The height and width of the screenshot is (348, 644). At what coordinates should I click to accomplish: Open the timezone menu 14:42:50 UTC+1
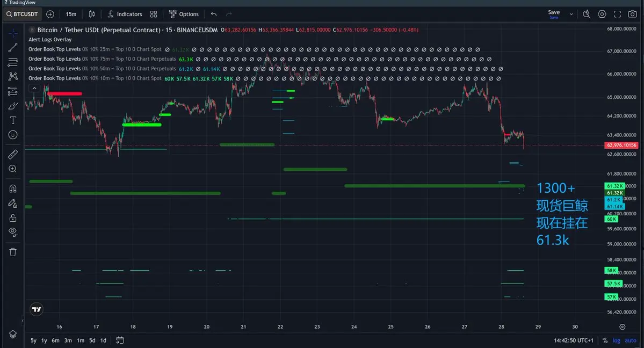coord(573,340)
